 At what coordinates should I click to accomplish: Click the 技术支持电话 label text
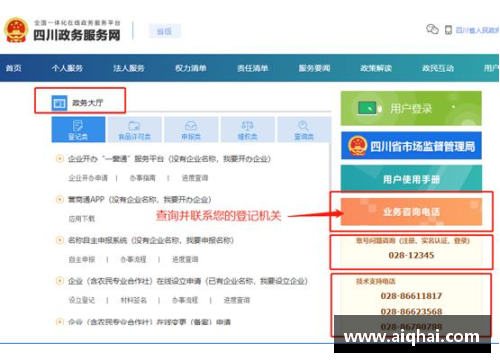pos(375,281)
